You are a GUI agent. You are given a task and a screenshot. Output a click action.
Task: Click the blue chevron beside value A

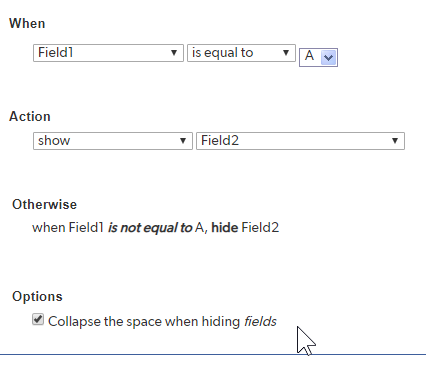click(x=328, y=57)
